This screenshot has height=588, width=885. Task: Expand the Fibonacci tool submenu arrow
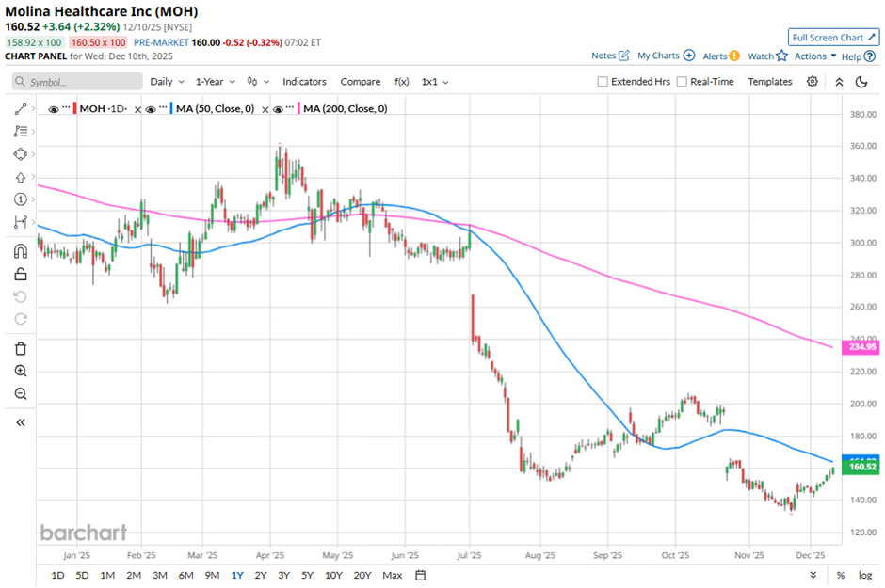[x=33, y=132]
